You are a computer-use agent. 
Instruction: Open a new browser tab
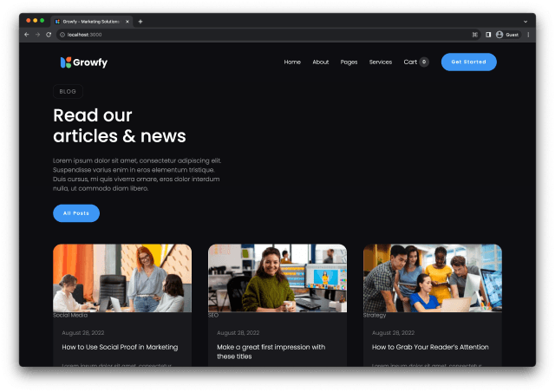pos(140,21)
